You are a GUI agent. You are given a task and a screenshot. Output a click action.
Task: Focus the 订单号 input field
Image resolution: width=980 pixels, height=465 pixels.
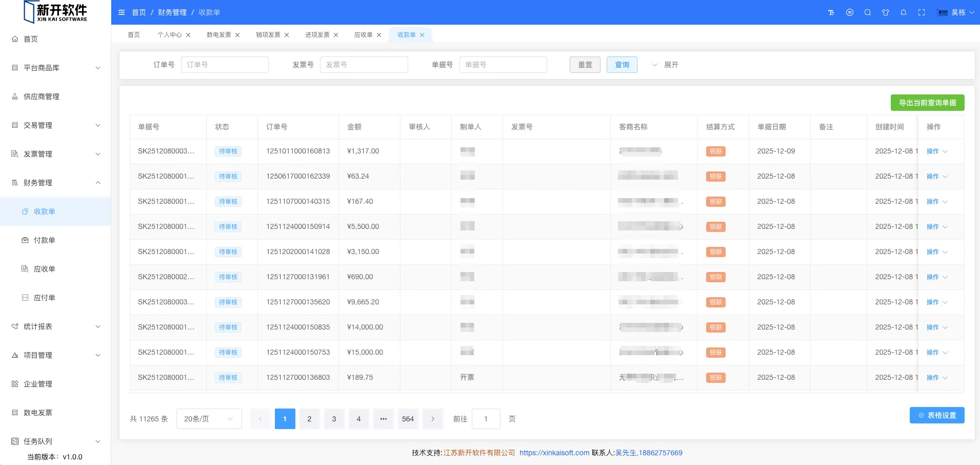(x=225, y=65)
